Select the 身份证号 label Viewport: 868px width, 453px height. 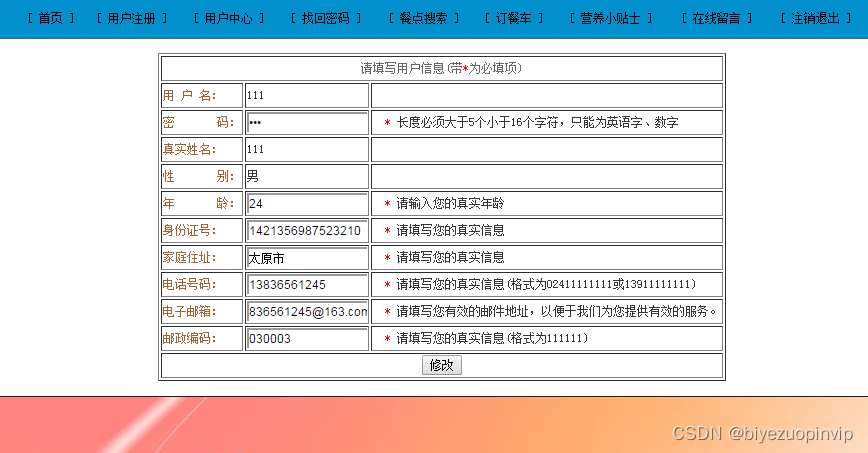click(189, 230)
